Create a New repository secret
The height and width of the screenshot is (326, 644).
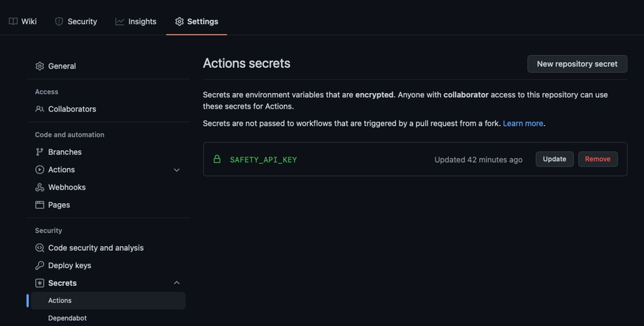click(x=577, y=64)
